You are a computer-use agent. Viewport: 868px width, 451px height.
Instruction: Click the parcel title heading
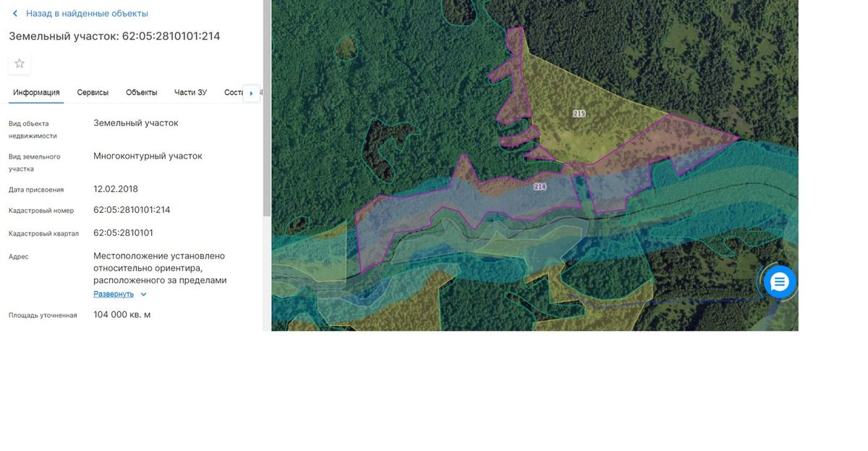pos(114,36)
